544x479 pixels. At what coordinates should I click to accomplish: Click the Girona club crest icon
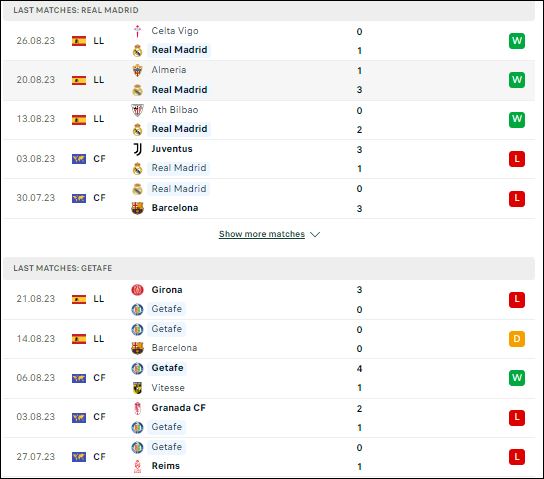137,290
